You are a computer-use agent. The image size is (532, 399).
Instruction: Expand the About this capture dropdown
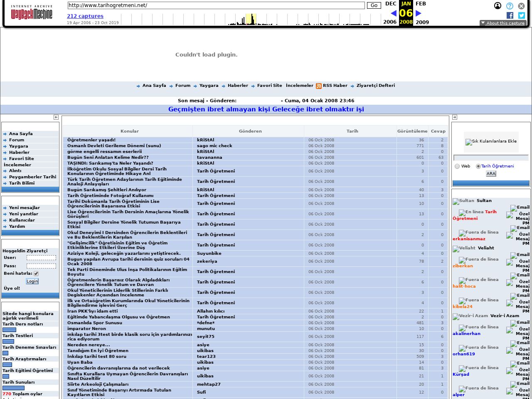click(x=503, y=23)
